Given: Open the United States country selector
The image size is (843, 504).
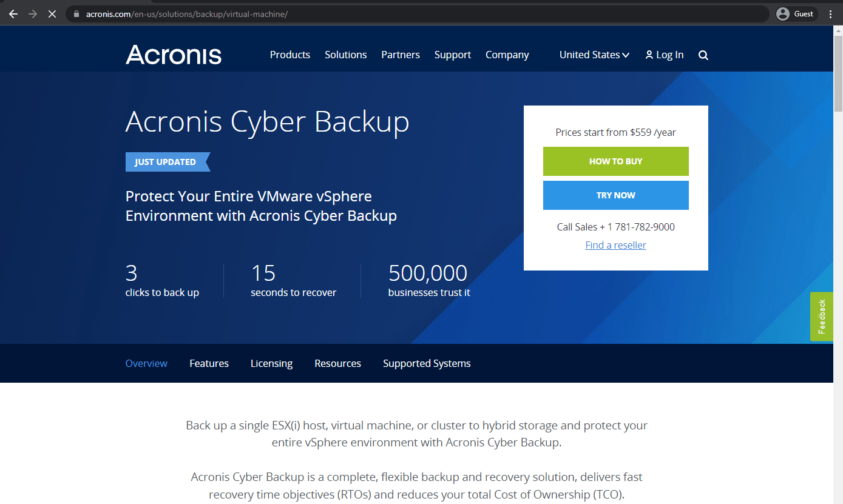Looking at the screenshot, I should tap(594, 55).
